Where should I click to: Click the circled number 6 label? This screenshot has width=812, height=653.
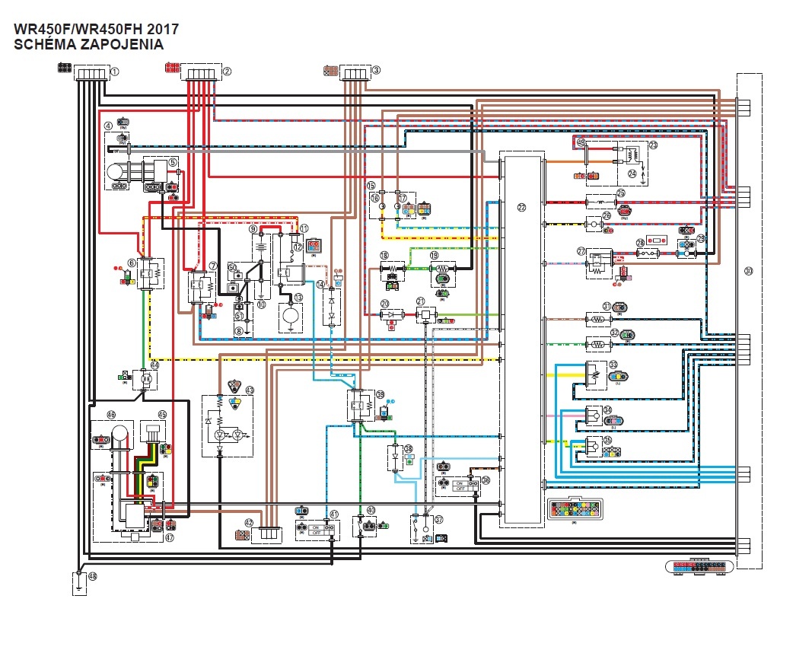[132, 263]
